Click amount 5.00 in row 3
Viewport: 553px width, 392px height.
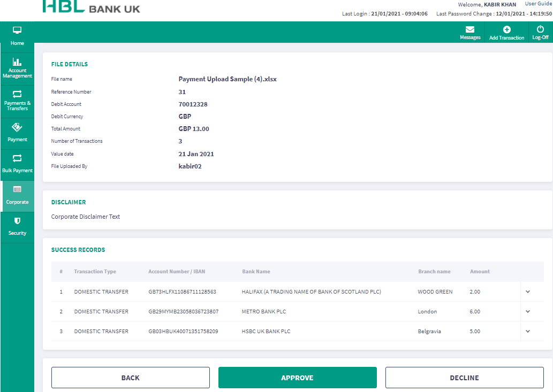click(x=475, y=331)
